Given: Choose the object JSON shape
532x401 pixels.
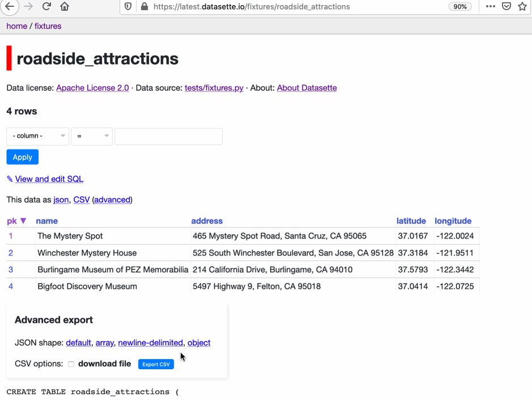Looking at the screenshot, I should coord(199,343).
